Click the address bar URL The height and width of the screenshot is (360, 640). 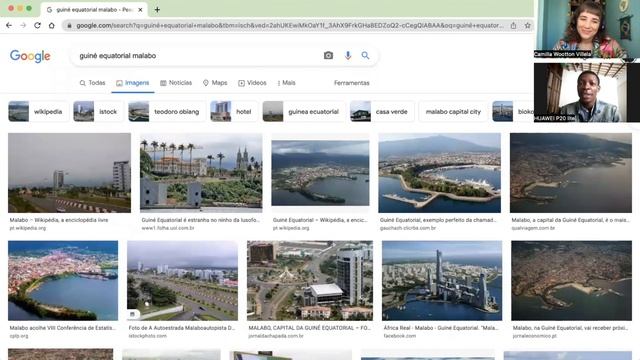click(290, 25)
